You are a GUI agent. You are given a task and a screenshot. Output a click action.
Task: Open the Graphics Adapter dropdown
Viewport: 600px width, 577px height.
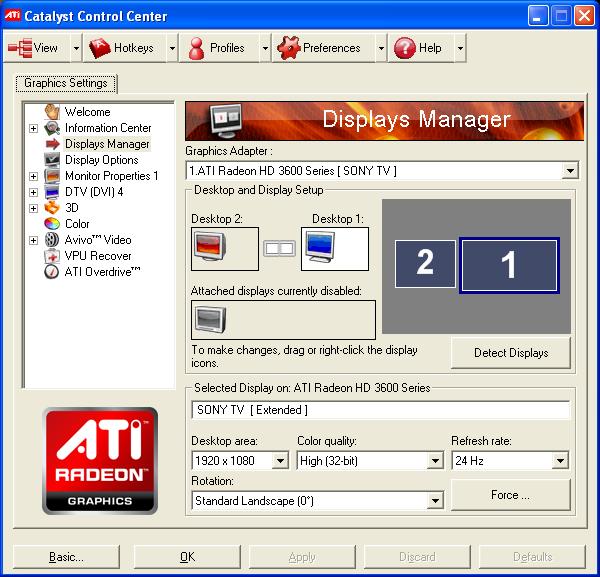[570, 171]
